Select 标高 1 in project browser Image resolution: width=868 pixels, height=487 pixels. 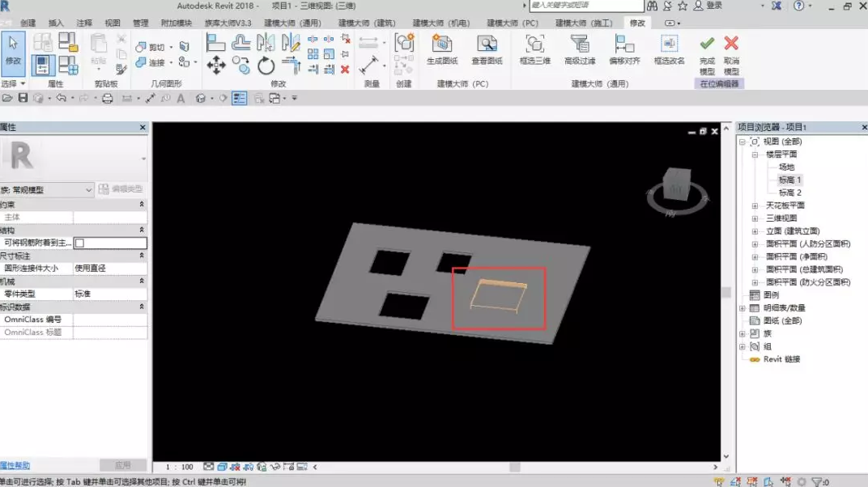(x=789, y=180)
